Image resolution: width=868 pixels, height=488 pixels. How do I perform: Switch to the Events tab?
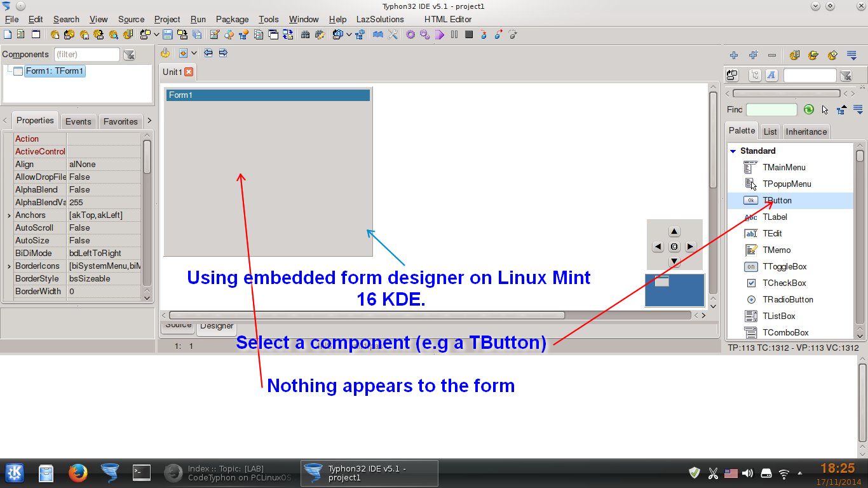[x=78, y=121]
